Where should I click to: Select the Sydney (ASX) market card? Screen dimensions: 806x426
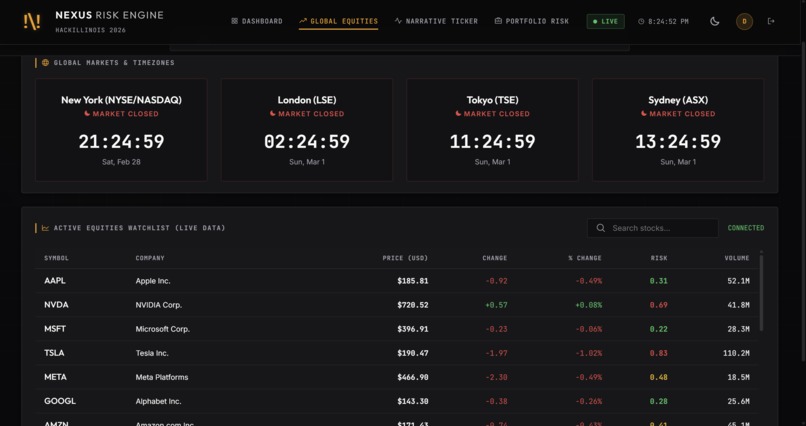[678, 129]
